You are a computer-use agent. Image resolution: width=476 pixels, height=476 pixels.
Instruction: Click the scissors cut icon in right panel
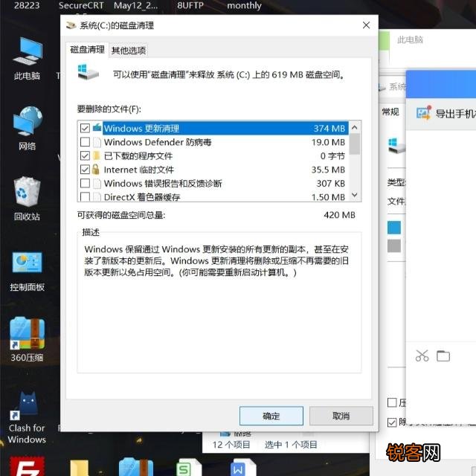(x=422, y=356)
